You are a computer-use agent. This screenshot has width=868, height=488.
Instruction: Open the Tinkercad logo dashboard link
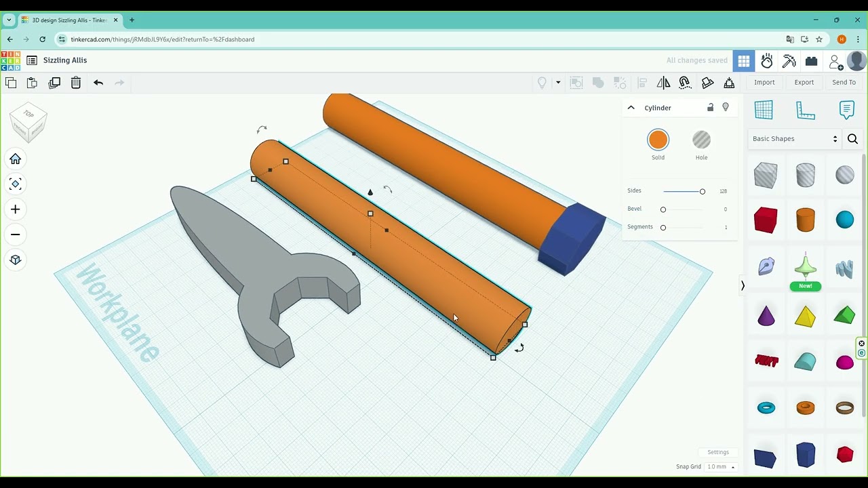point(10,60)
